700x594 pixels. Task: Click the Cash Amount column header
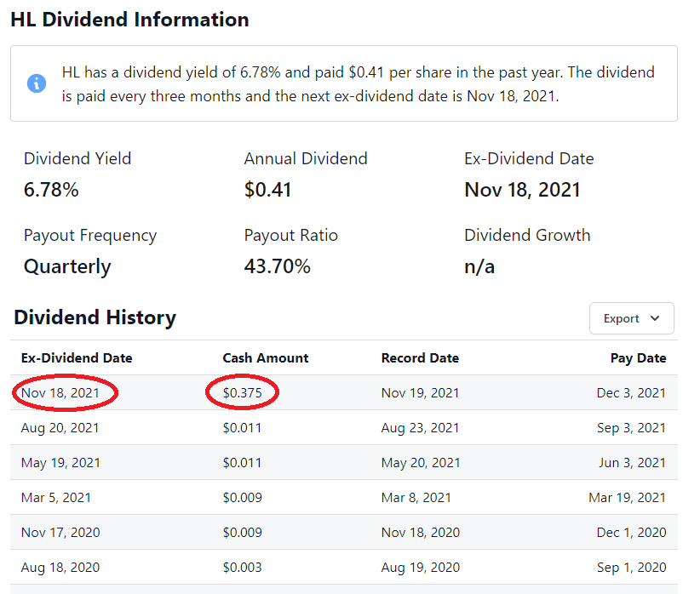click(x=266, y=358)
